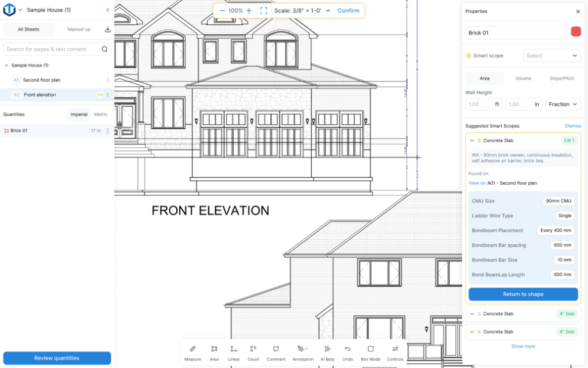Activate the AI Beta tool
This screenshot has width=588, height=368.
(327, 351)
